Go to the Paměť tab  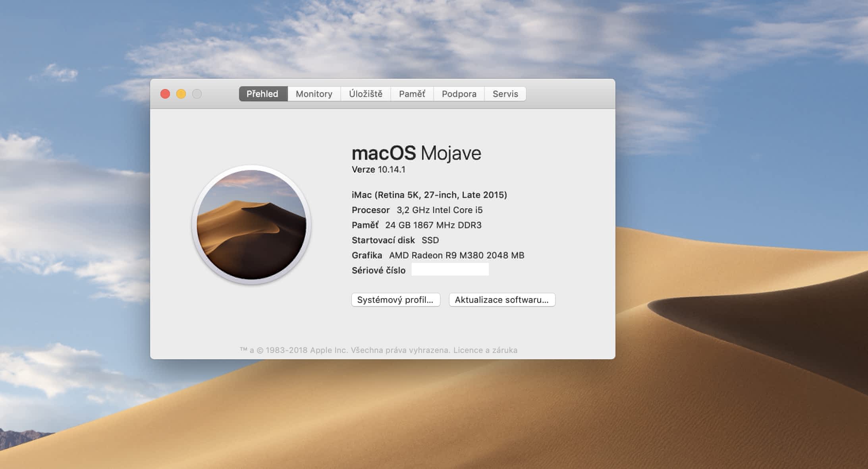[412, 94]
